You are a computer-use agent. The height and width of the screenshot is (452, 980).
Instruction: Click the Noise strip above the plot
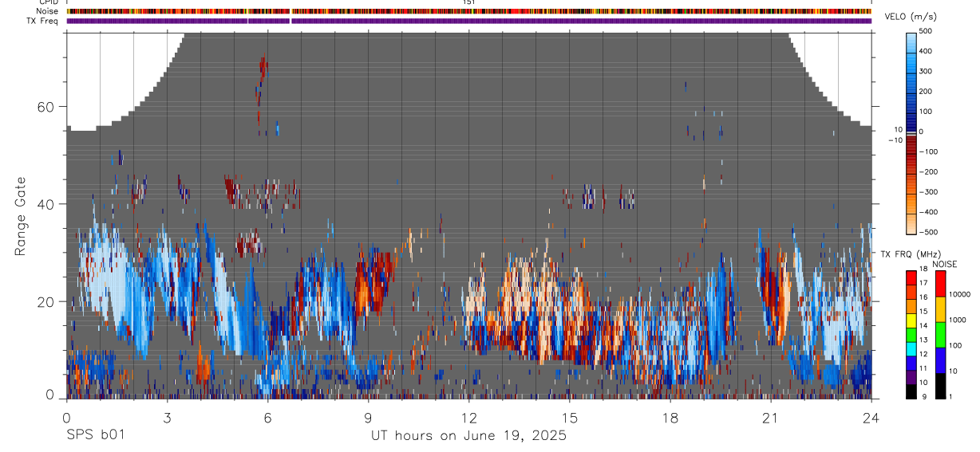coord(469,11)
